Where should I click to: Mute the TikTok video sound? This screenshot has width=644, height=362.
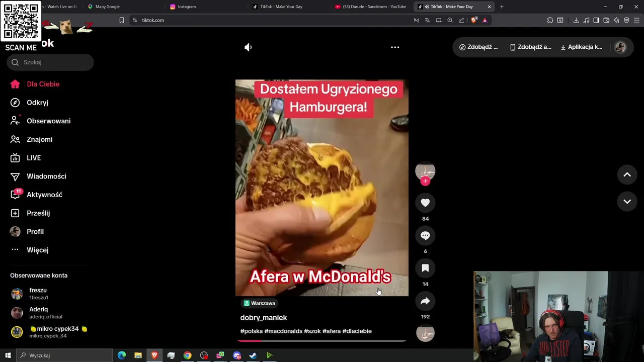tap(248, 47)
